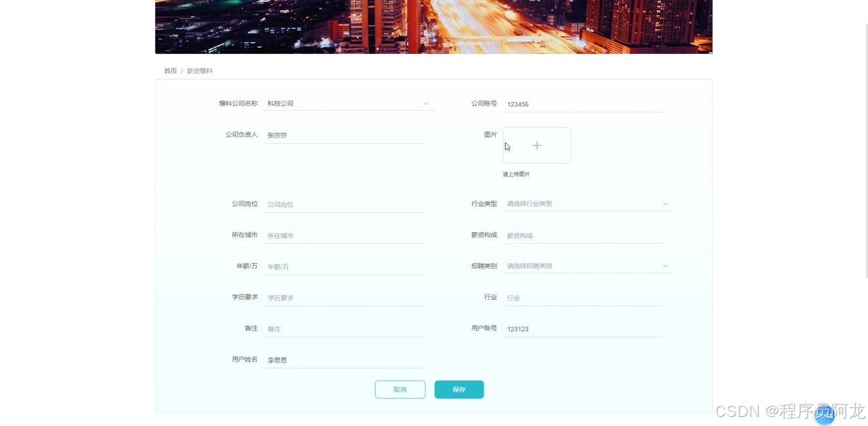Click the floating assistant icon at bottom right
Viewport: 868px width, 426px height.
824,416
